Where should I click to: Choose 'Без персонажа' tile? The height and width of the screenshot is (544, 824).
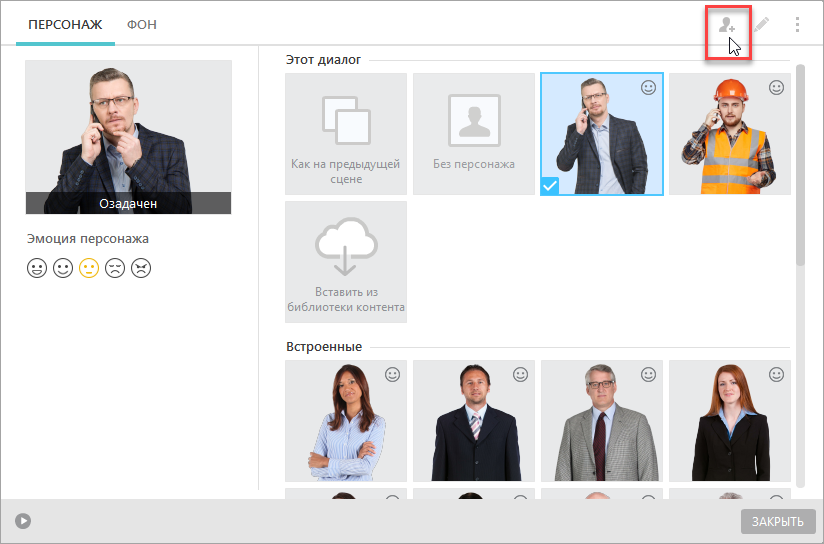coord(474,134)
